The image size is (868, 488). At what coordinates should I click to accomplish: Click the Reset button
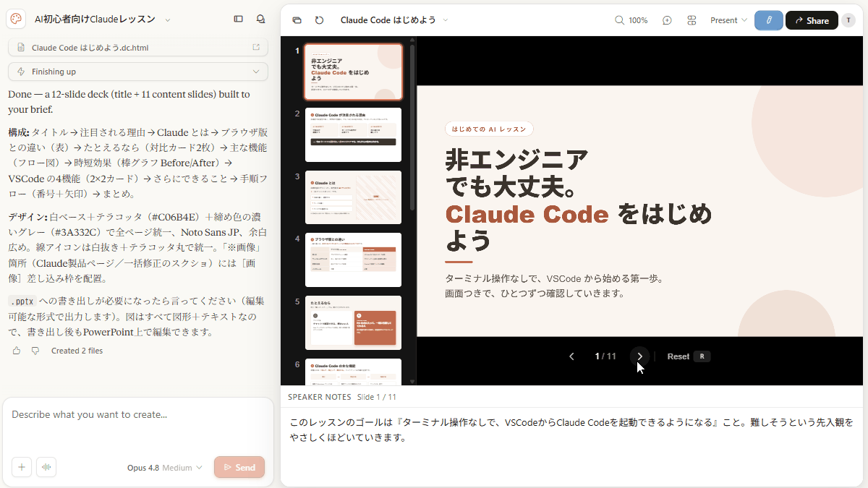(688, 356)
